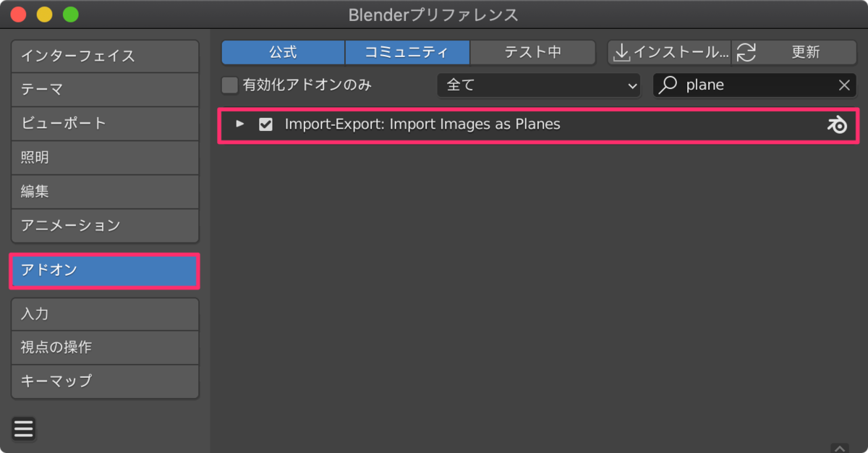
Task: Click the download arrow icon on the install button
Action: click(621, 51)
